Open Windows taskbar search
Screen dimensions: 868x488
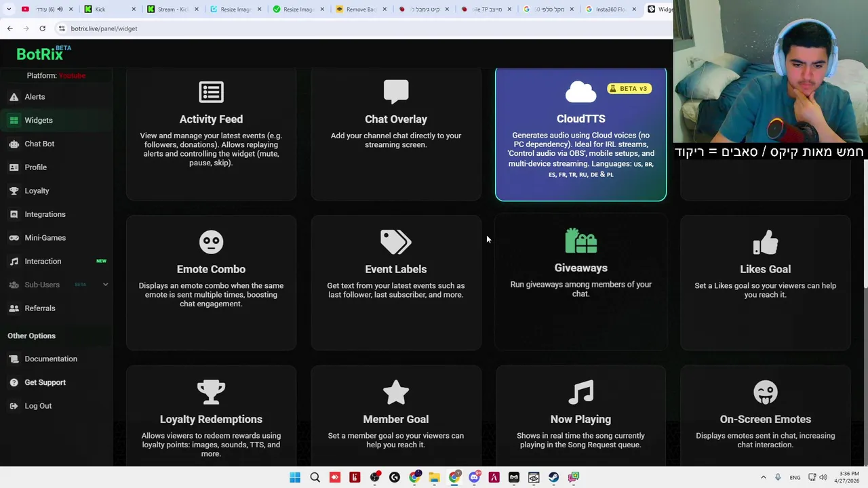click(315, 477)
